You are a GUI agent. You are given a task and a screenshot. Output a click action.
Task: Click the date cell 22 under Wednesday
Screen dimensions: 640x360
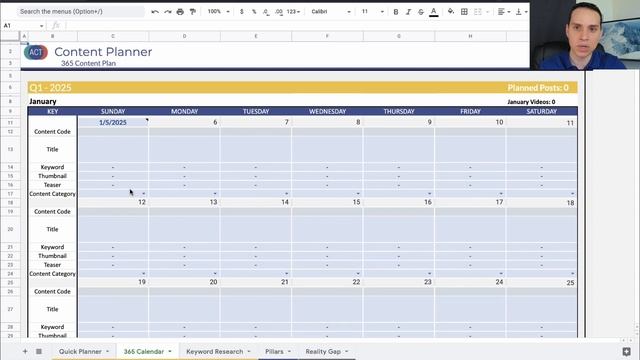coord(327,282)
